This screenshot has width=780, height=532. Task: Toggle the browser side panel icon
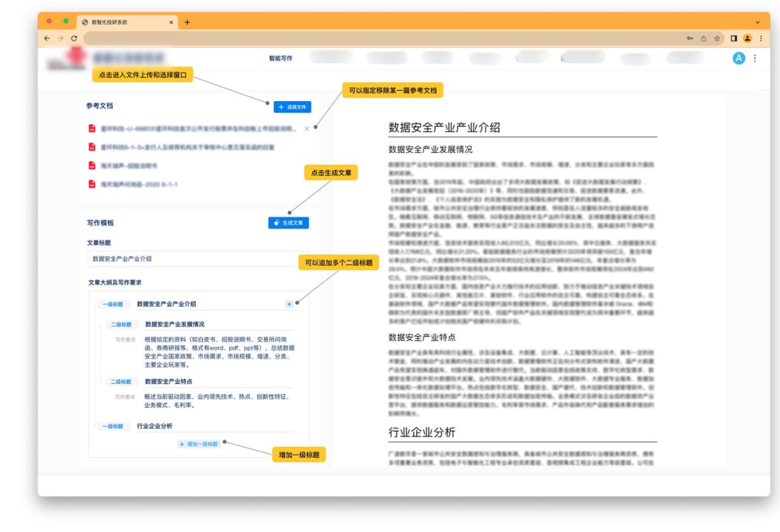click(x=734, y=38)
